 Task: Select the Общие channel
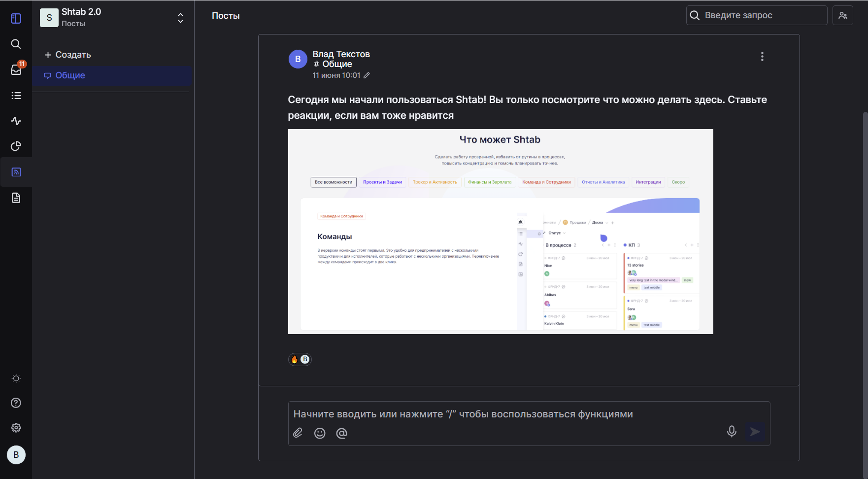(112, 75)
